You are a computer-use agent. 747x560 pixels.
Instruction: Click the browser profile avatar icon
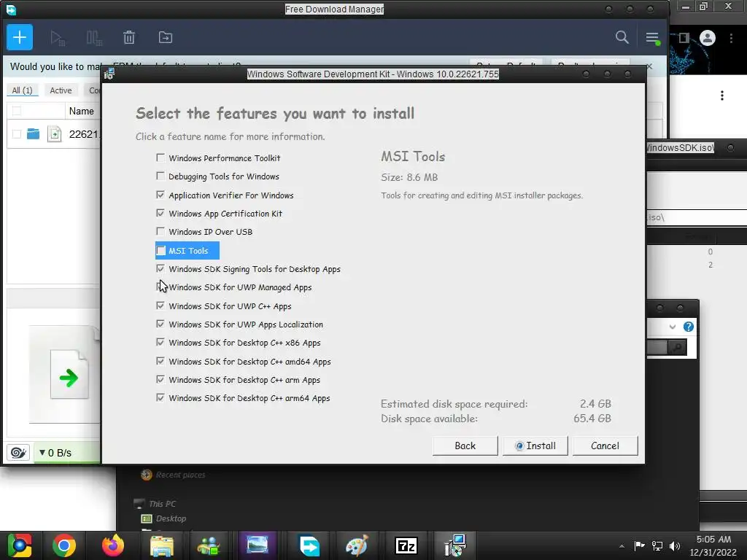point(708,38)
